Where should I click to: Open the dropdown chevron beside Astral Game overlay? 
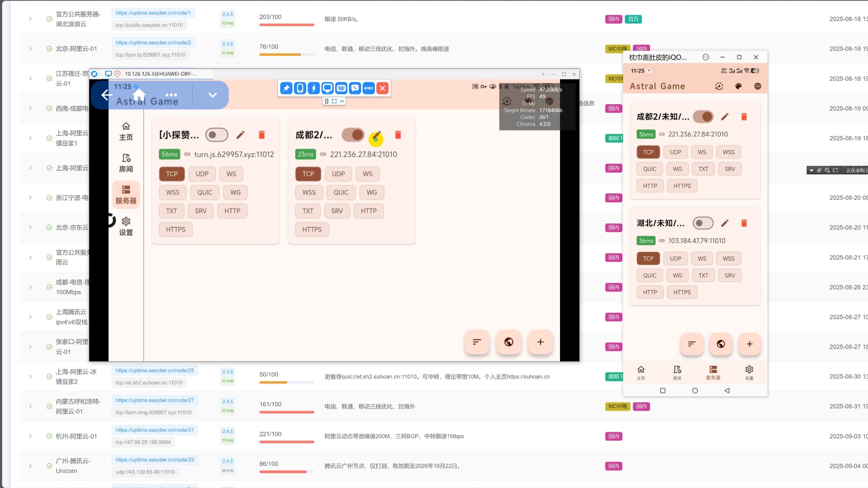[212, 95]
